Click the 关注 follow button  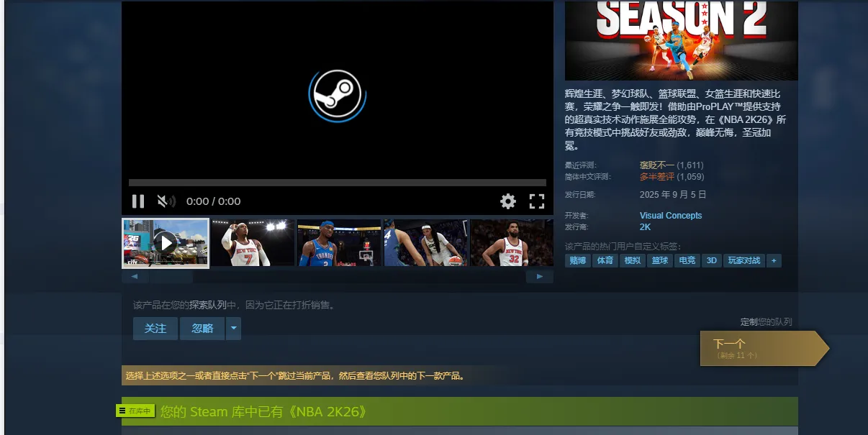[155, 329]
